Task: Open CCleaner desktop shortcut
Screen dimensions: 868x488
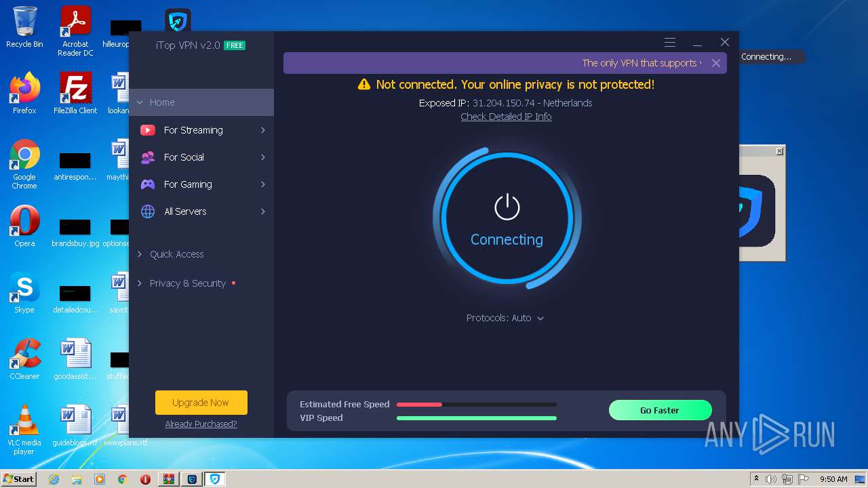Action: (24, 359)
